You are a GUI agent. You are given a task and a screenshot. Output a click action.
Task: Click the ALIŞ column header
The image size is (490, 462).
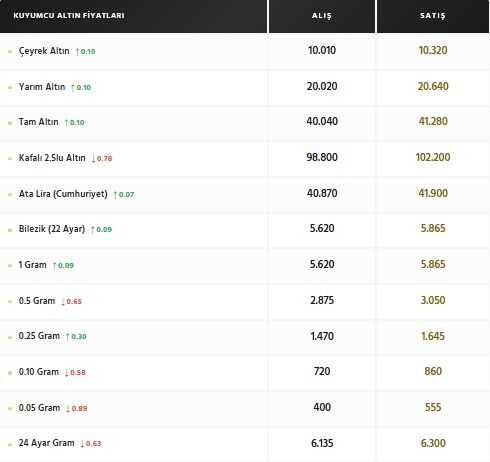[x=322, y=16]
